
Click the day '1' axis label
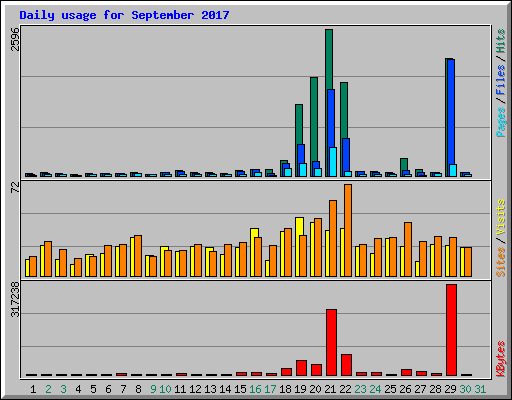tap(33, 389)
